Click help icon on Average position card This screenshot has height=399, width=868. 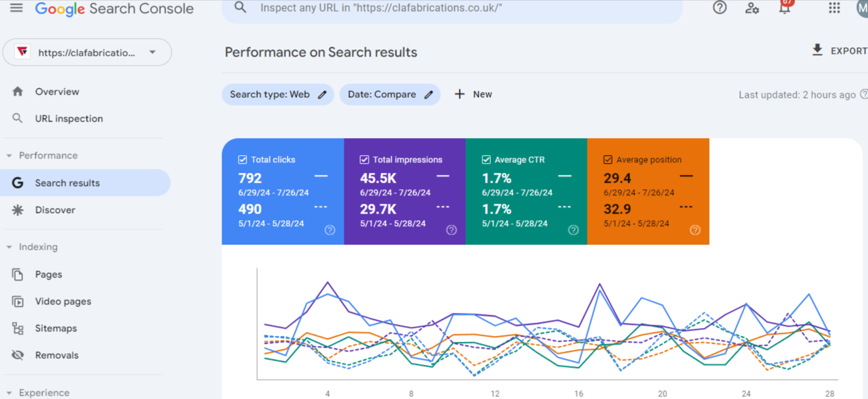click(695, 230)
